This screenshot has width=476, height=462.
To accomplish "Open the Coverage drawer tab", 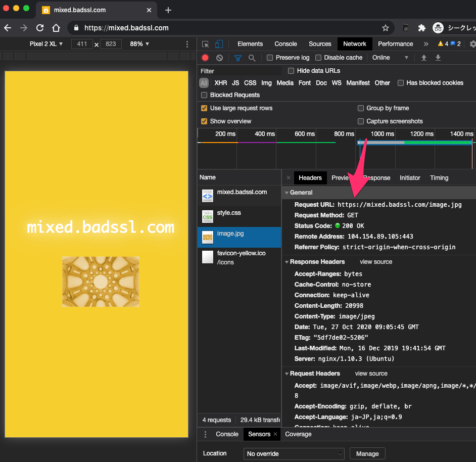I will pyautogui.click(x=298, y=434).
